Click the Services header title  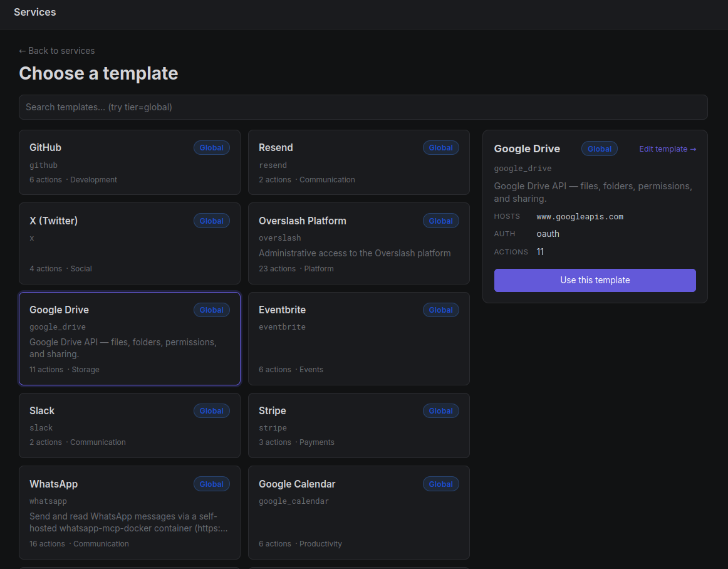35,12
